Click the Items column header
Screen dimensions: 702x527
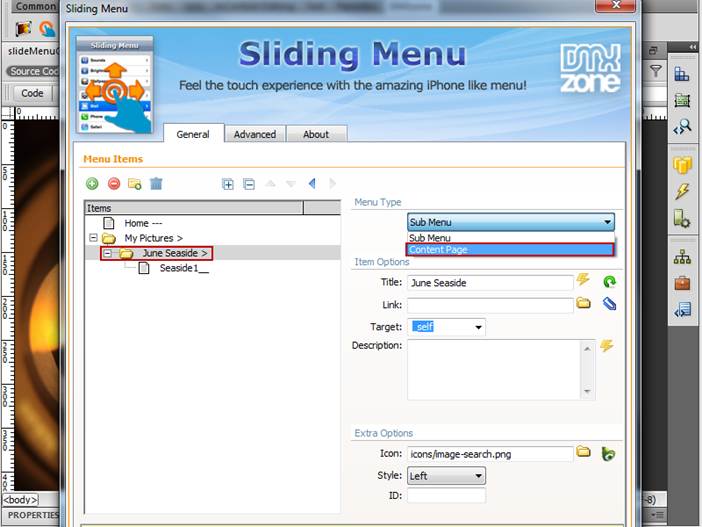pos(194,208)
